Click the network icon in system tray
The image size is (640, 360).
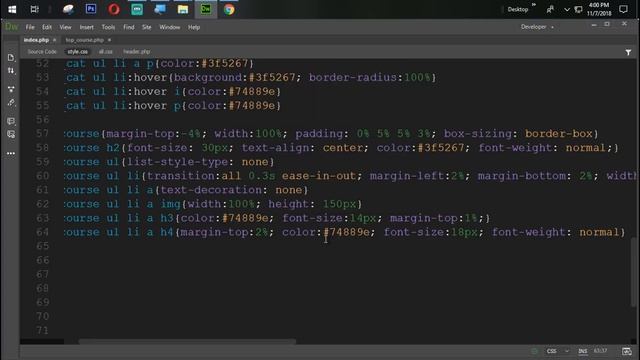click(x=578, y=9)
